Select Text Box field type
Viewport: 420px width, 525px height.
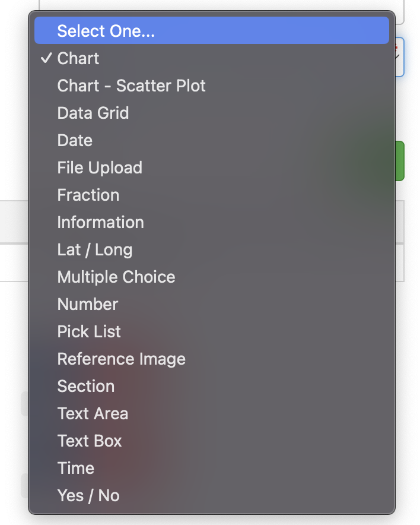(x=90, y=441)
